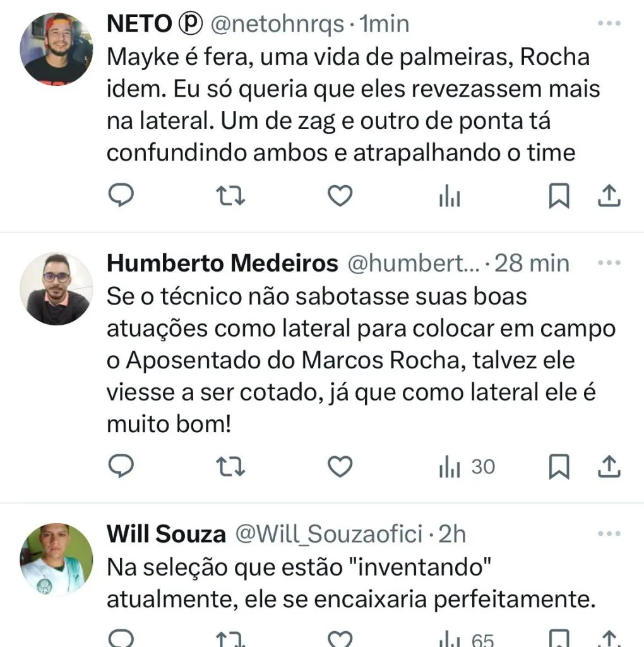Image resolution: width=644 pixels, height=647 pixels.
Task: Open NETO's profile picture
Action: click(57, 49)
